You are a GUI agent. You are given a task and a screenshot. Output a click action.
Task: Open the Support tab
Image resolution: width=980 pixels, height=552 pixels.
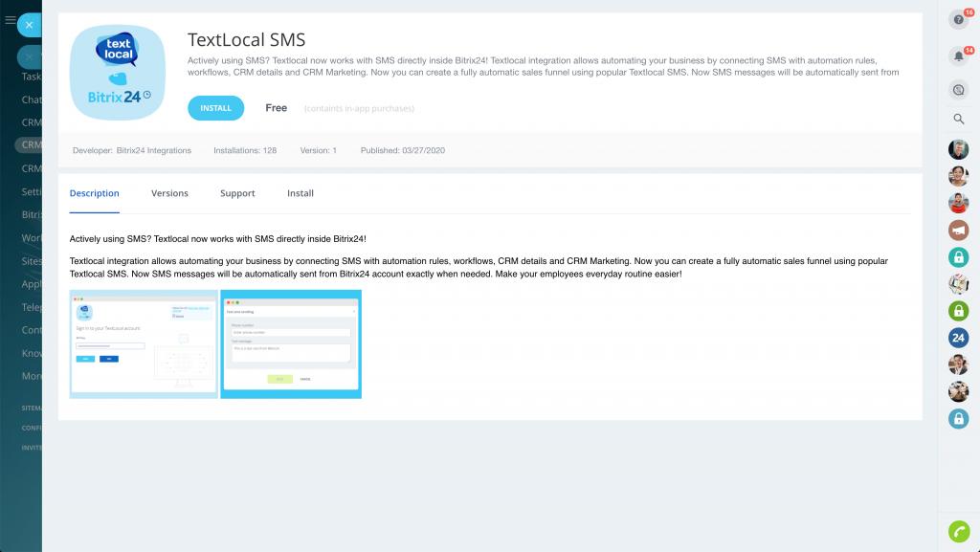pos(237,193)
